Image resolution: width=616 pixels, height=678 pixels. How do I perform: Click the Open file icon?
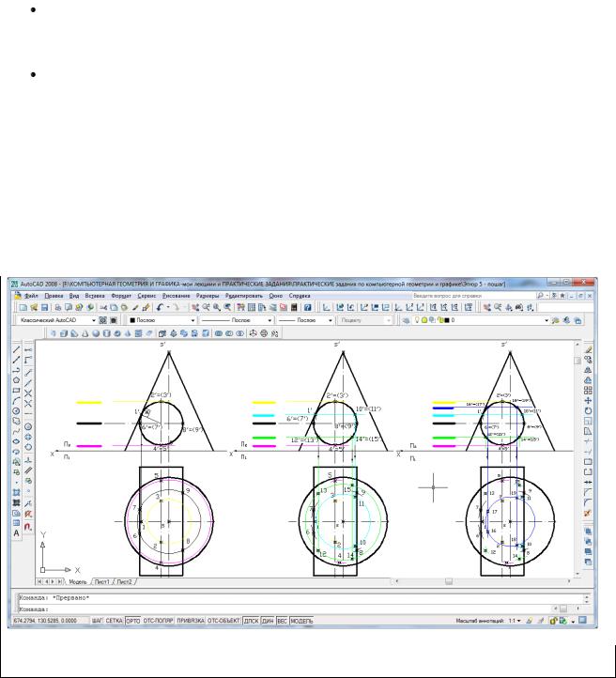point(33,307)
